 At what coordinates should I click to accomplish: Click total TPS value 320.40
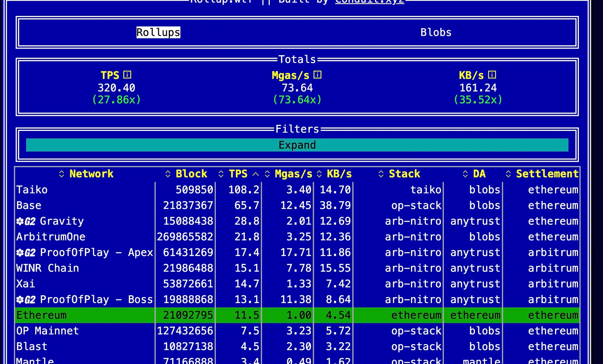pos(116,88)
